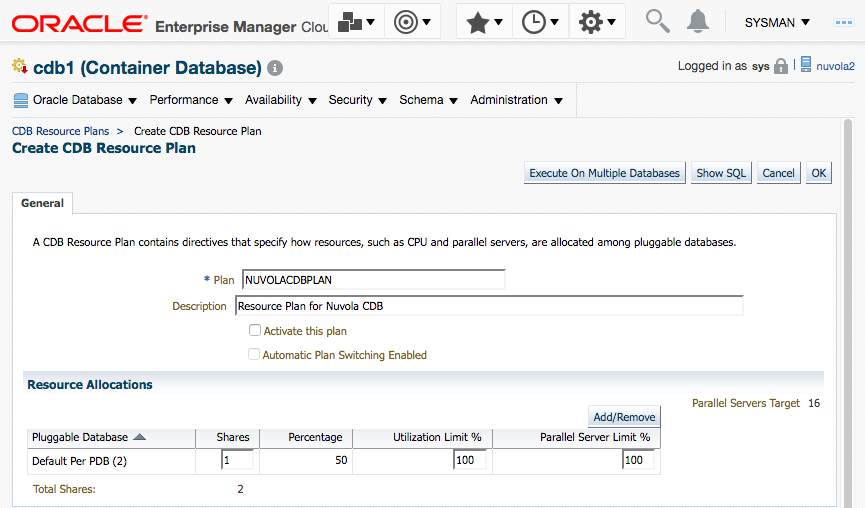Expand the Performance menu
865x508 pixels.
[191, 100]
